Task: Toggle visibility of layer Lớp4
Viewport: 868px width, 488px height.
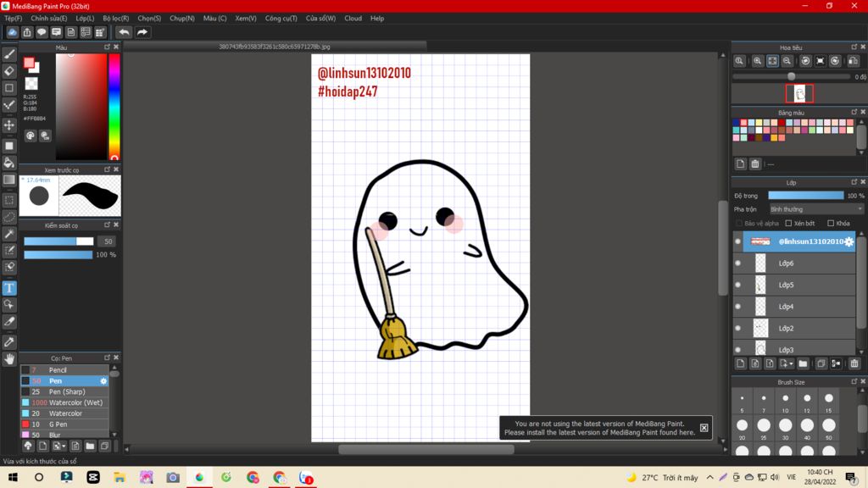Action: (738, 307)
